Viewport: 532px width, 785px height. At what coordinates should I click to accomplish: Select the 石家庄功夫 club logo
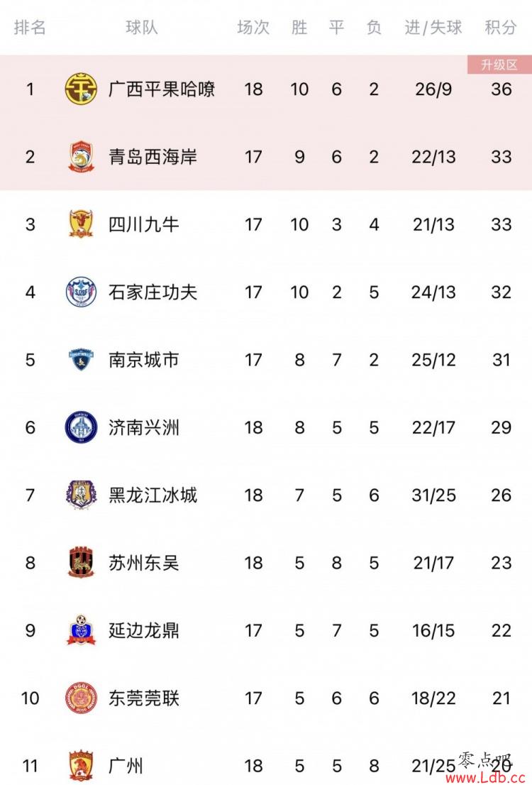81,292
